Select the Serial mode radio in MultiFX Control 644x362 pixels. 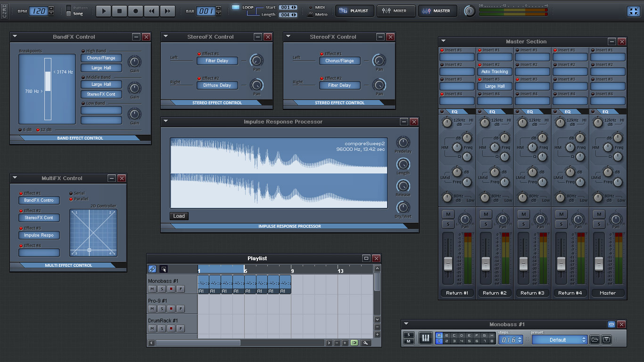click(71, 193)
